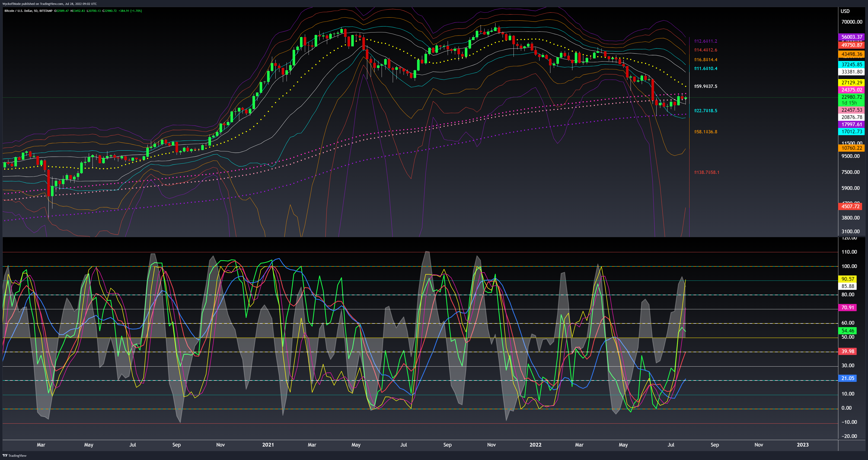Screen dimensions: 868x460
Task: Click the purple ⇑12.6⇓11.2 band label
Action: coord(705,41)
